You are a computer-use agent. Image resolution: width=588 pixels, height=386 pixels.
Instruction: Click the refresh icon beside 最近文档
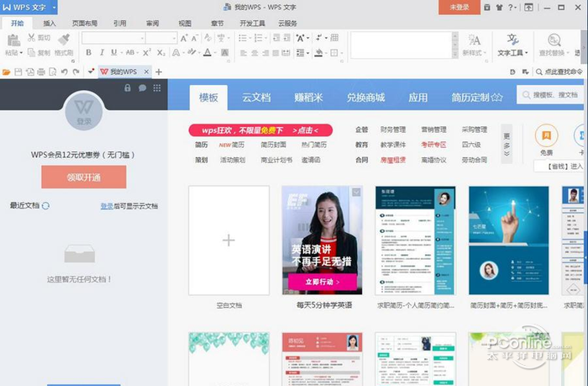point(45,205)
